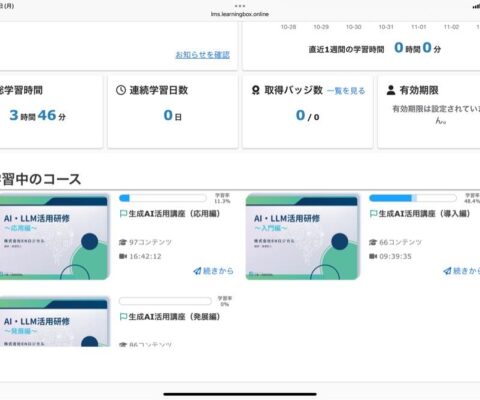The height and width of the screenshot is (400, 480).
Task: Open the 一覧を見る badge list link
Action: 346,91
